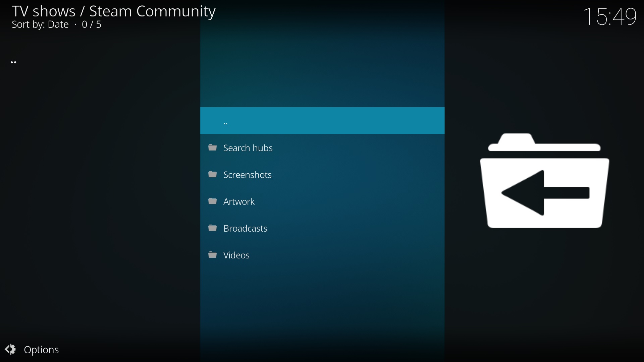Open the Broadcasts list entry
This screenshot has width=644, height=362.
[x=245, y=229]
